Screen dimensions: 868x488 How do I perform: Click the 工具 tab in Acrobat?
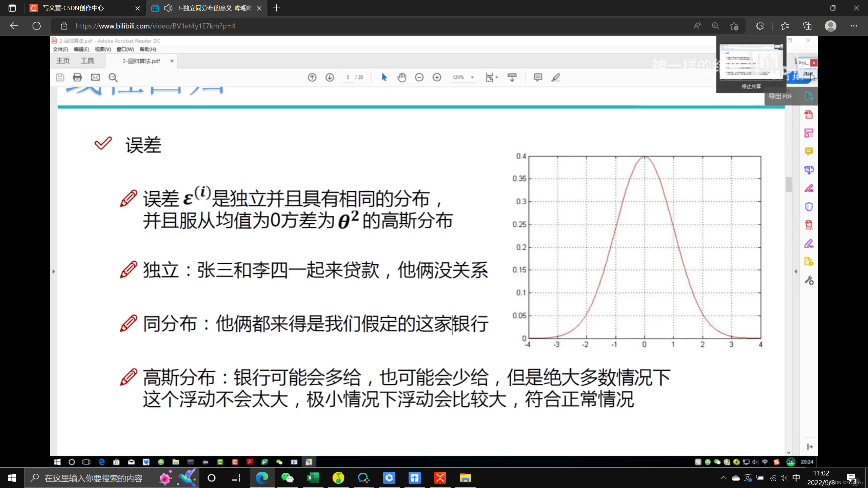(x=87, y=61)
